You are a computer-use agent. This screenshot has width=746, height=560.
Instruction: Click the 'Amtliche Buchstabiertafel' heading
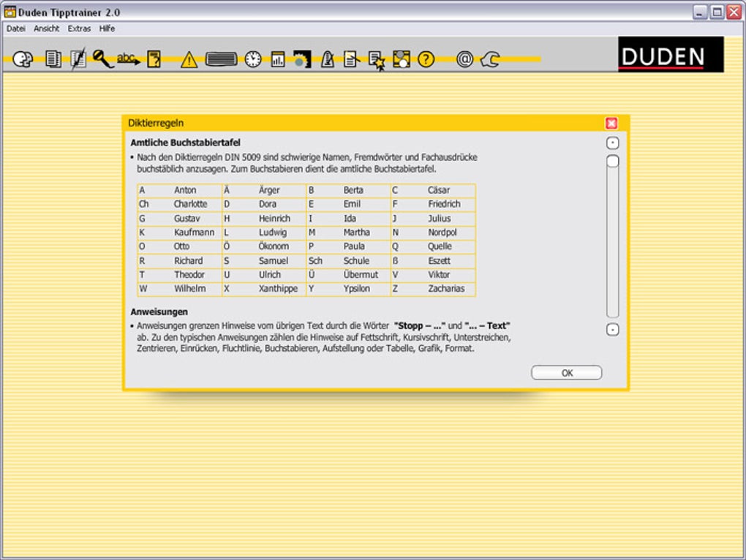pyautogui.click(x=185, y=143)
